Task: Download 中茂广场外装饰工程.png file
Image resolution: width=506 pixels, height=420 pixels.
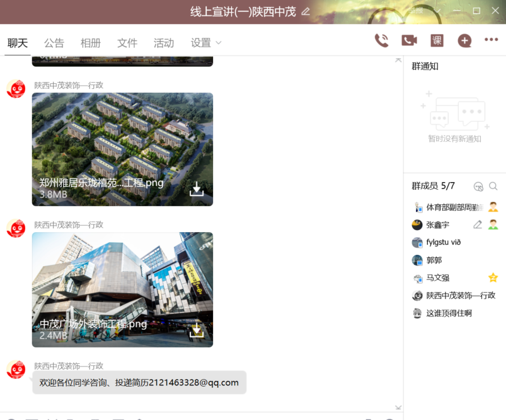Action: point(197,330)
